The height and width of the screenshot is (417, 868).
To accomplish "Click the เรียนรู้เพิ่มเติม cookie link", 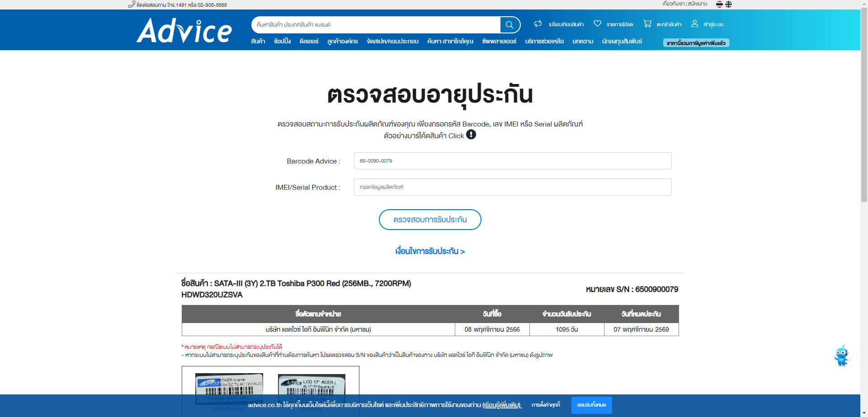I will click(x=502, y=405).
